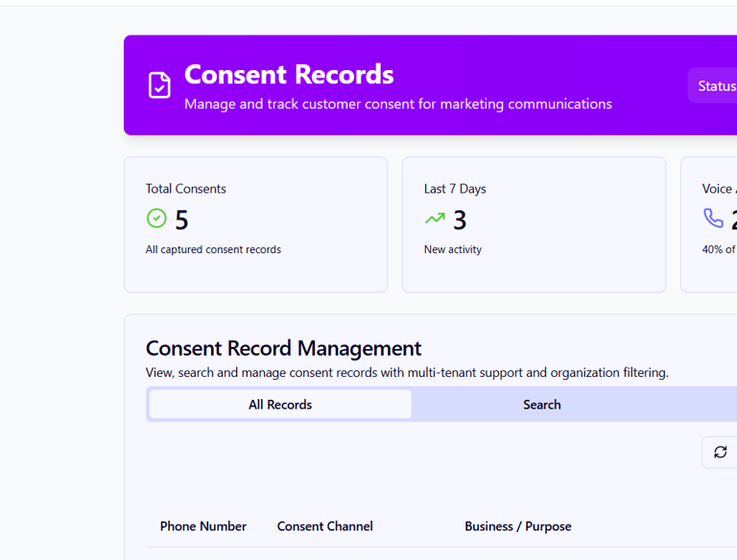Click the Status button in header
737x560 pixels.
tap(715, 86)
